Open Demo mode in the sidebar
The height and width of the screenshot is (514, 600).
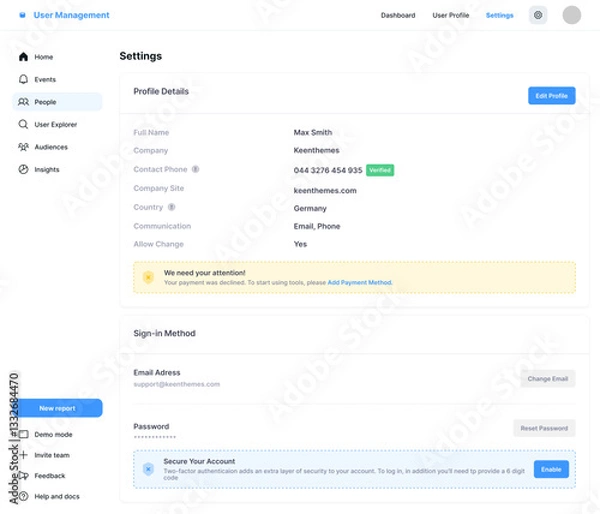click(53, 434)
